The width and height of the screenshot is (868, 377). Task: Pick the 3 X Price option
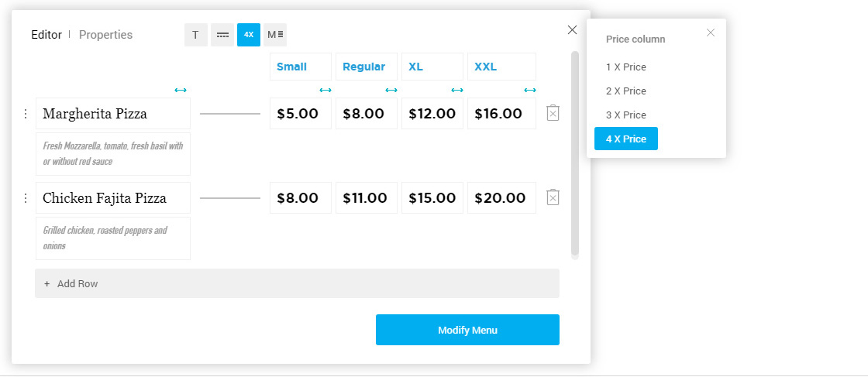[x=626, y=115]
